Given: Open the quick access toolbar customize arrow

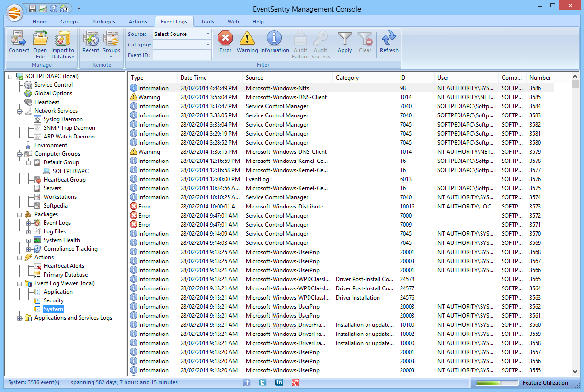Looking at the screenshot, I should (79, 9).
